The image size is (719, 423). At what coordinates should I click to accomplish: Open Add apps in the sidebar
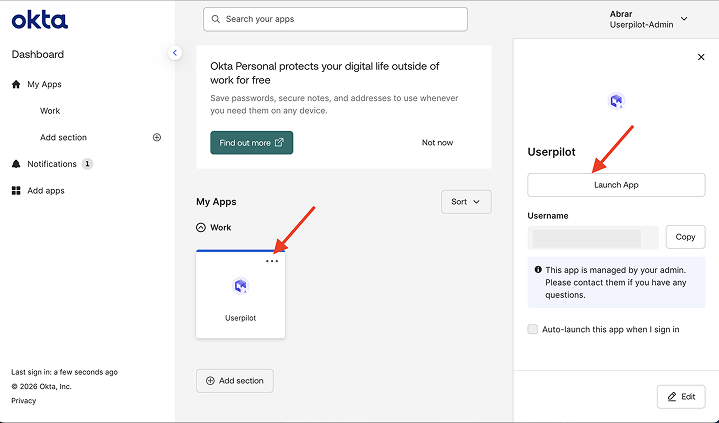pos(46,191)
